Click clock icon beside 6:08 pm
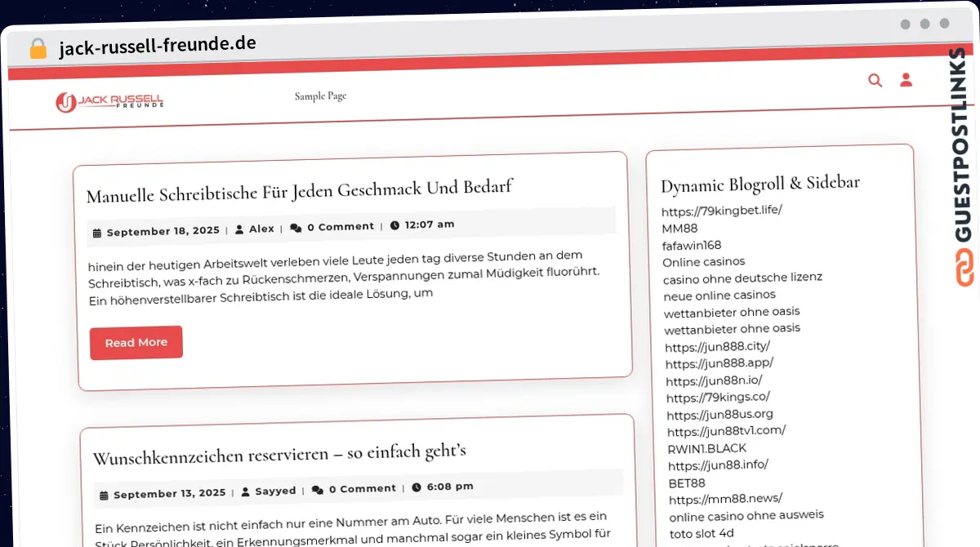Viewport: 980px width, 547px height. point(416,487)
